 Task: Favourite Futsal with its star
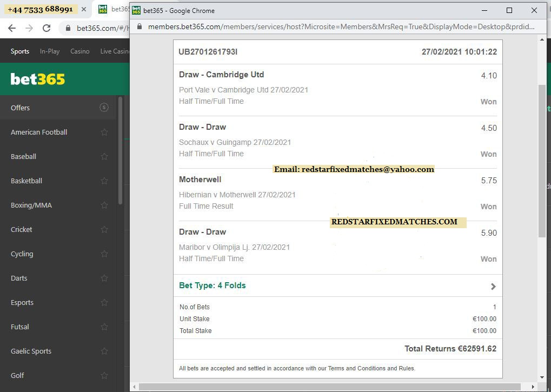[104, 327]
